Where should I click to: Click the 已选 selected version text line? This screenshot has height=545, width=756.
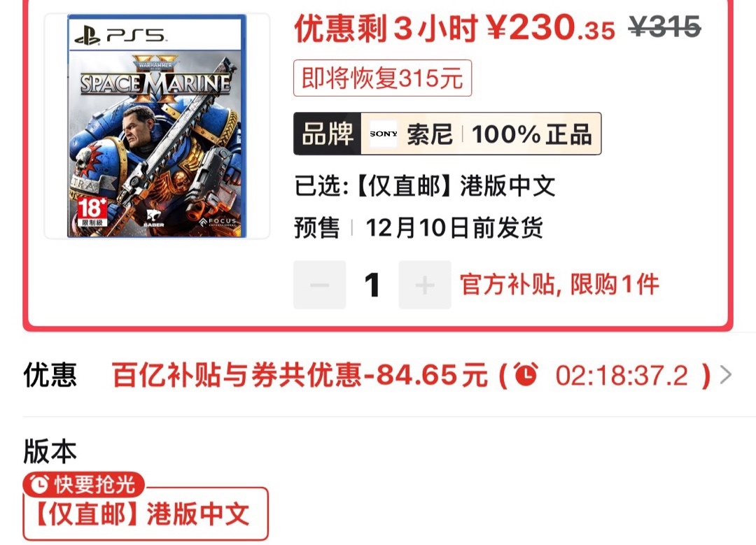tap(425, 186)
